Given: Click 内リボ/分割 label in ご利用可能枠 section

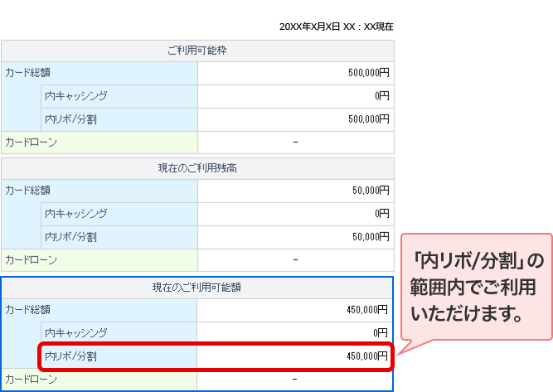Looking at the screenshot, I should [x=70, y=119].
